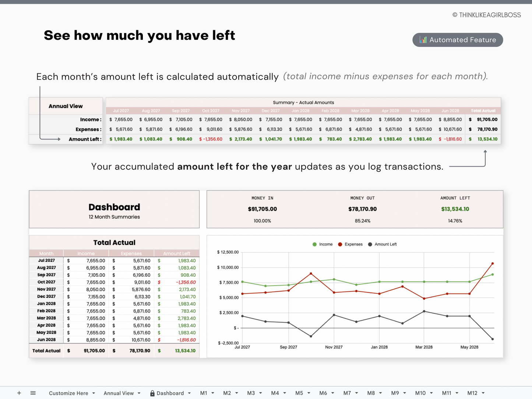Select the Total Actual cell showing 91,705.00
The height and width of the screenshot is (399, 532).
tap(94, 350)
